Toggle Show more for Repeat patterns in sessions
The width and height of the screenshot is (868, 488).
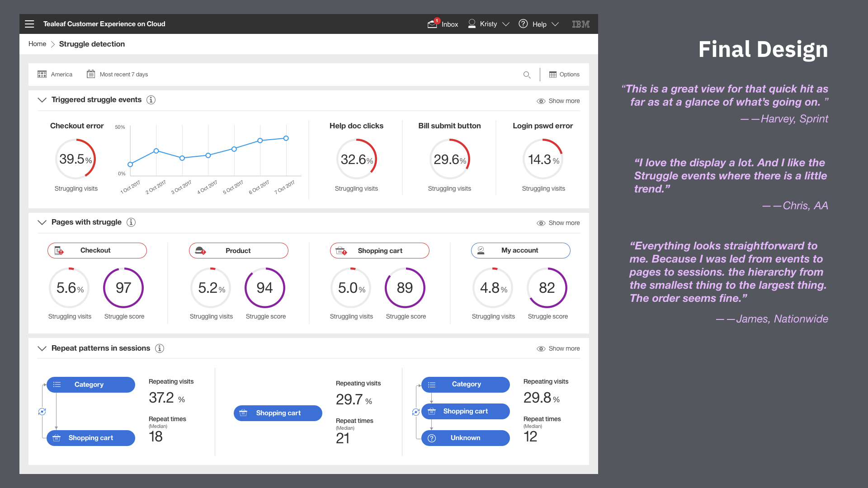point(558,348)
